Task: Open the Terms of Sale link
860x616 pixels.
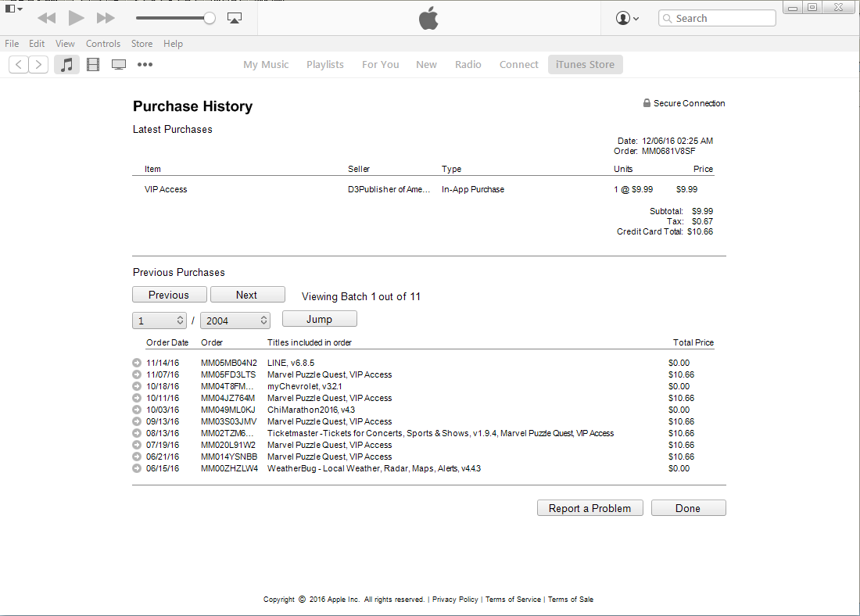Action: (571, 600)
